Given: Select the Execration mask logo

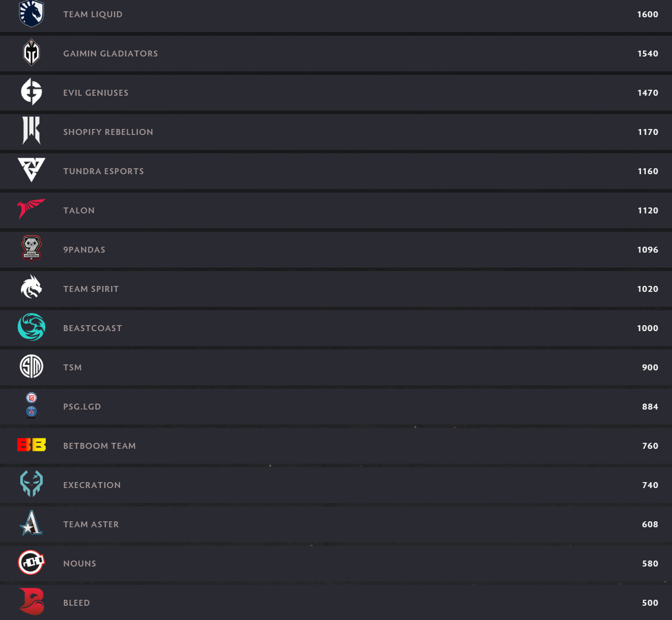Looking at the screenshot, I should 31,484.
